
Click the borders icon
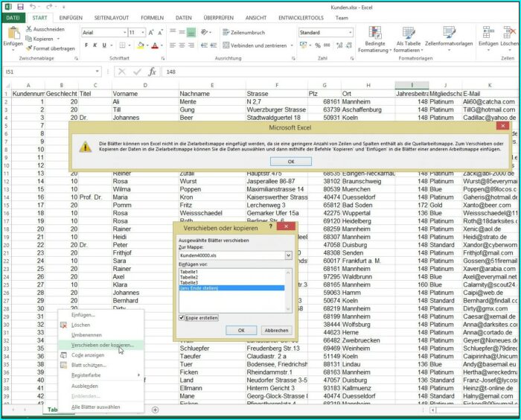122,45
